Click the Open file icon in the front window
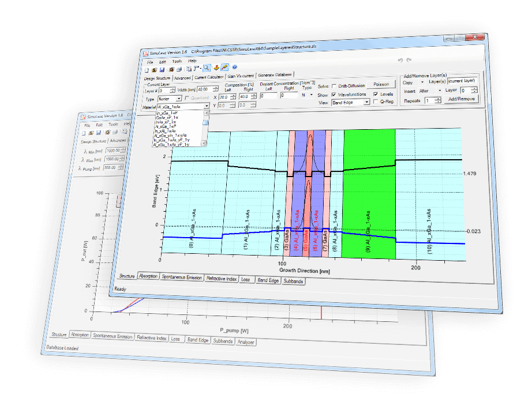Viewport: 532px width, 413px height. [154, 70]
